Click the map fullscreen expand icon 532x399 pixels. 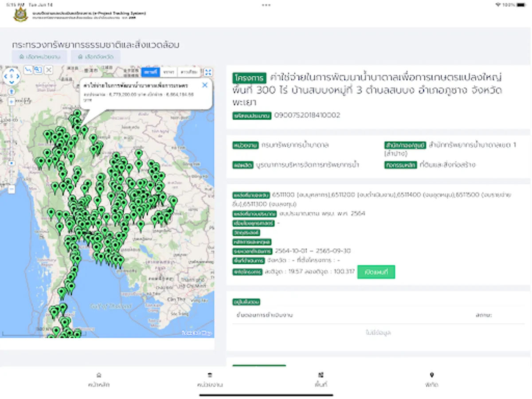[208, 72]
